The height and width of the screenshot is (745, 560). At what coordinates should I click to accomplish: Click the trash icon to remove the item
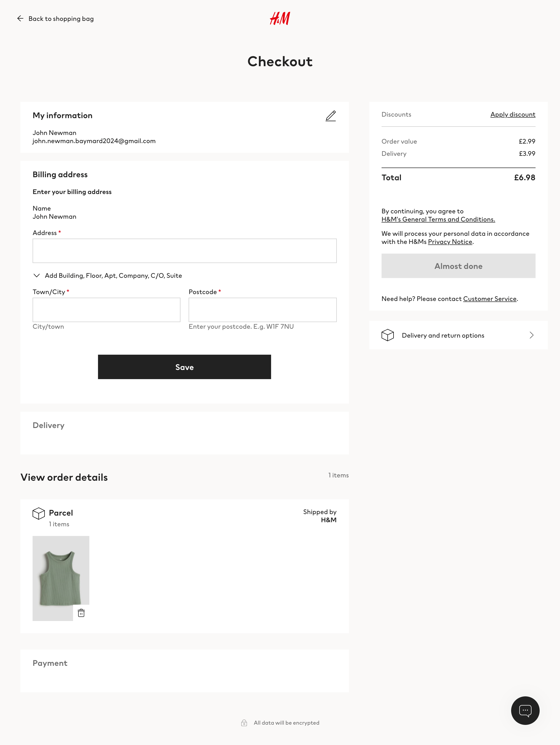[x=81, y=613]
